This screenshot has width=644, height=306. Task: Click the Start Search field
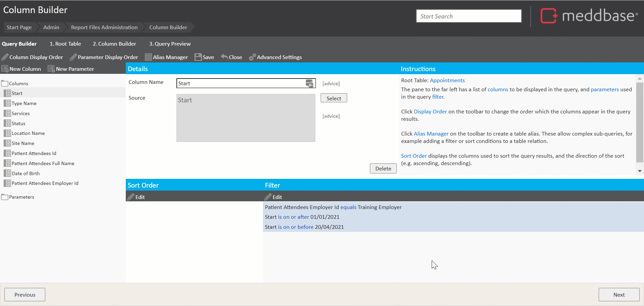(469, 16)
